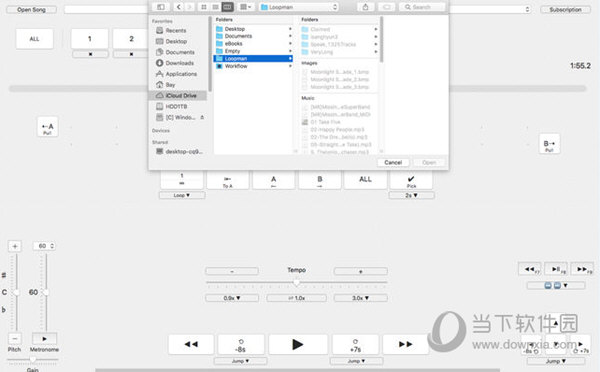600x372 pixels.
Task: Open the song selector popup arrows
Action: click(x=527, y=9)
